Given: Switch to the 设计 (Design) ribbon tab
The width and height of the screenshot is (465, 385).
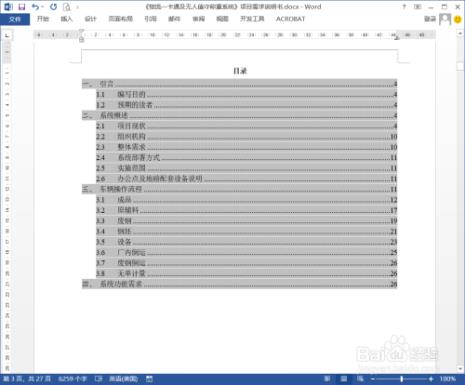Looking at the screenshot, I should click(90, 19).
